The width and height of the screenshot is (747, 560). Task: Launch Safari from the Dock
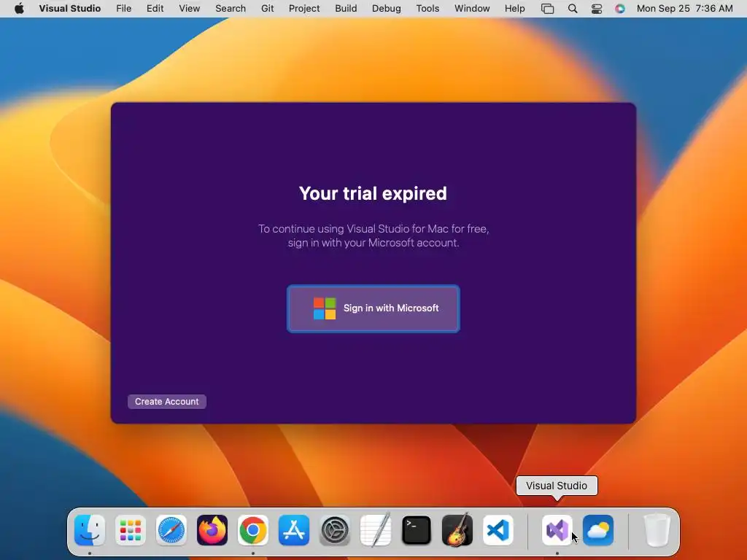171,530
